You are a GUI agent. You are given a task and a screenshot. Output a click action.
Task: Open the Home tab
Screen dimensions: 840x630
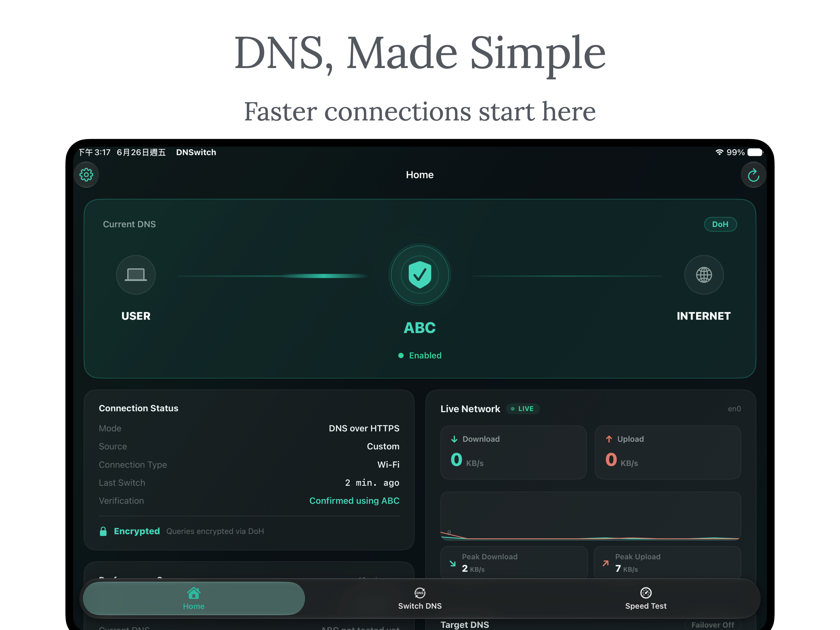pos(194,598)
